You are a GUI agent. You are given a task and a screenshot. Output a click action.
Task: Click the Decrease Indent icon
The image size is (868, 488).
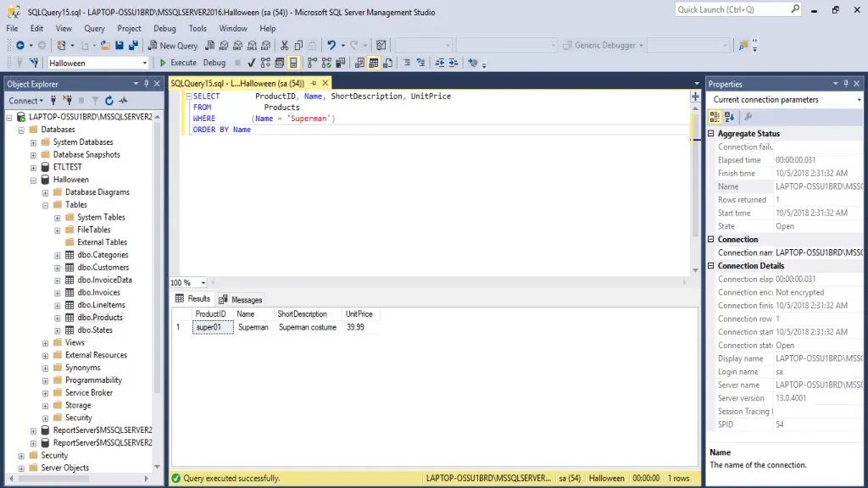click(440, 63)
